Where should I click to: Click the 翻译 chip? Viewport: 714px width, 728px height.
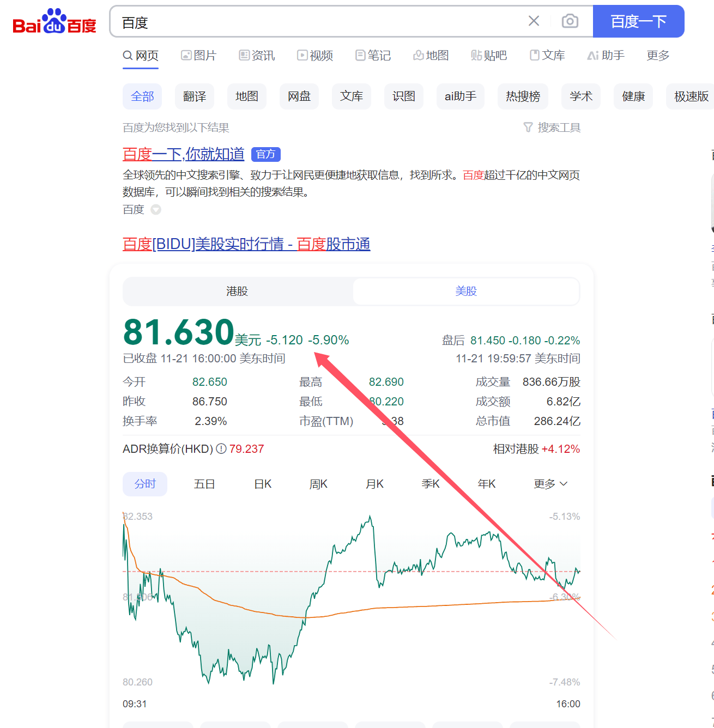195,96
